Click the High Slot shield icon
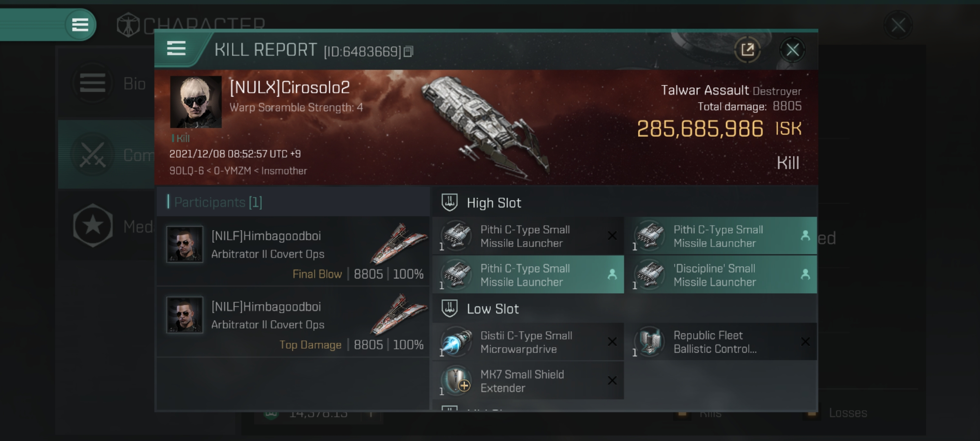 click(450, 201)
